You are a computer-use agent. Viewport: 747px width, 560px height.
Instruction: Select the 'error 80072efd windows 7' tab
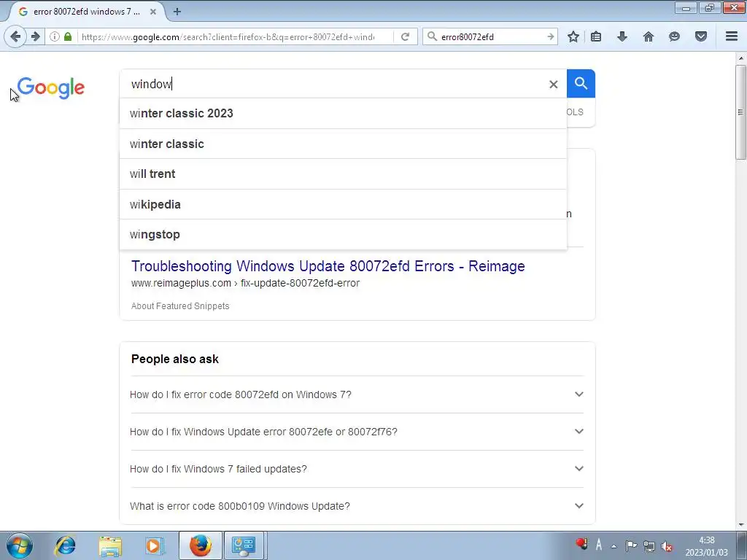point(86,12)
